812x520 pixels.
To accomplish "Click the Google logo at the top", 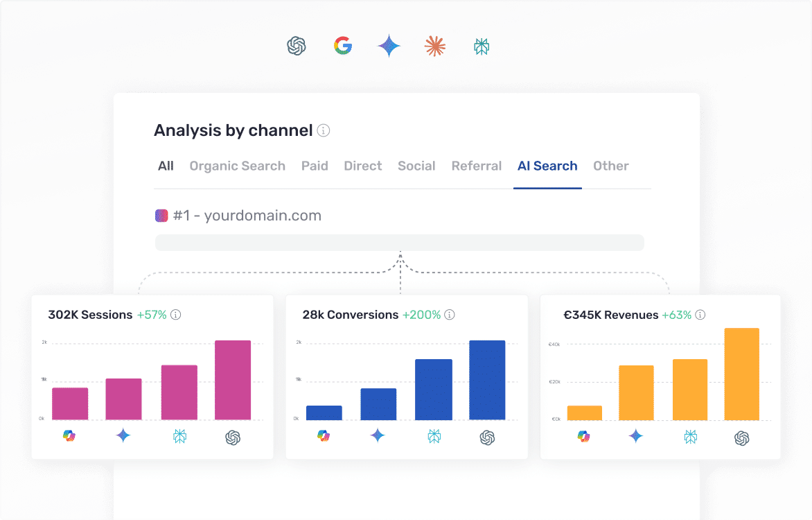I will pos(342,46).
